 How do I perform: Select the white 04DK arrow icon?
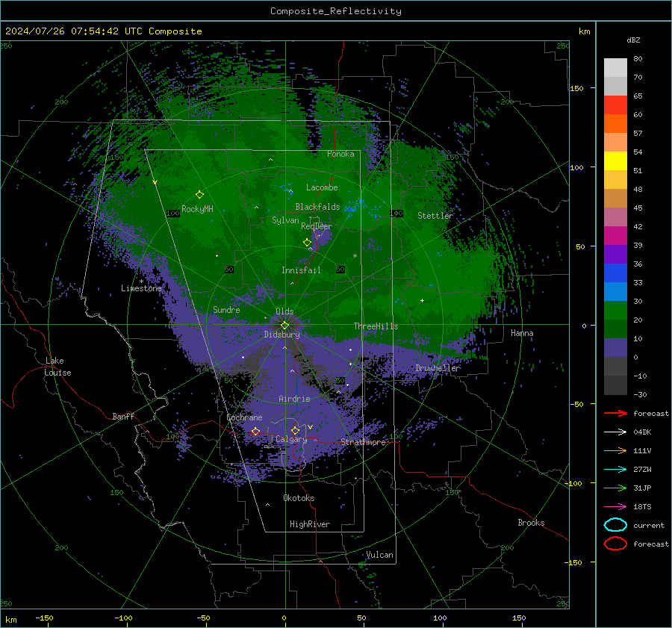point(615,432)
